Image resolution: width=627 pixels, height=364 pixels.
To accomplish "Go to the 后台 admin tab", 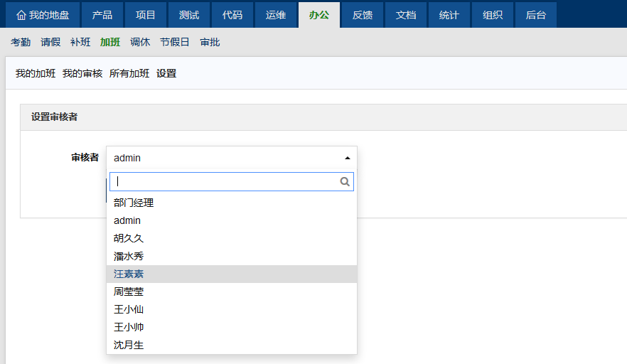I will [x=536, y=15].
